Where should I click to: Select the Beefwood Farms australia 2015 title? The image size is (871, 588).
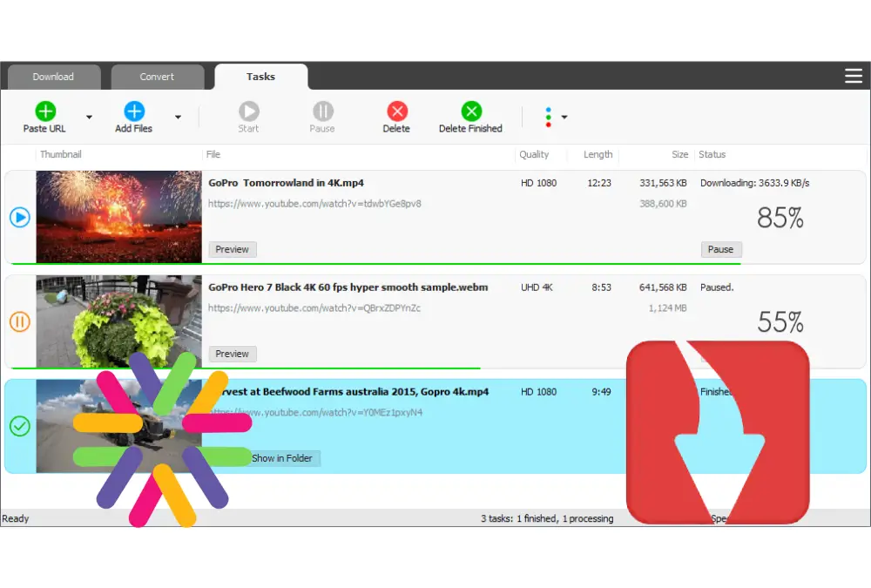click(355, 392)
